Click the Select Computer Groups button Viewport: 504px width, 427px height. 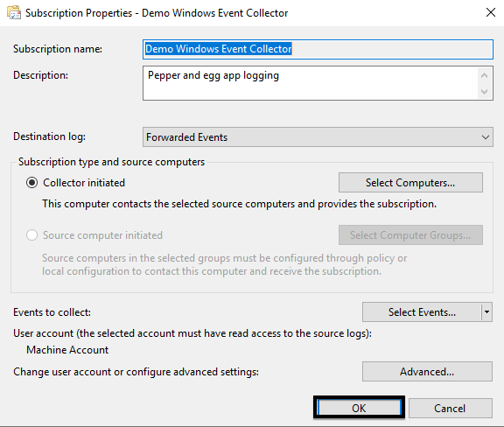pyautogui.click(x=410, y=235)
